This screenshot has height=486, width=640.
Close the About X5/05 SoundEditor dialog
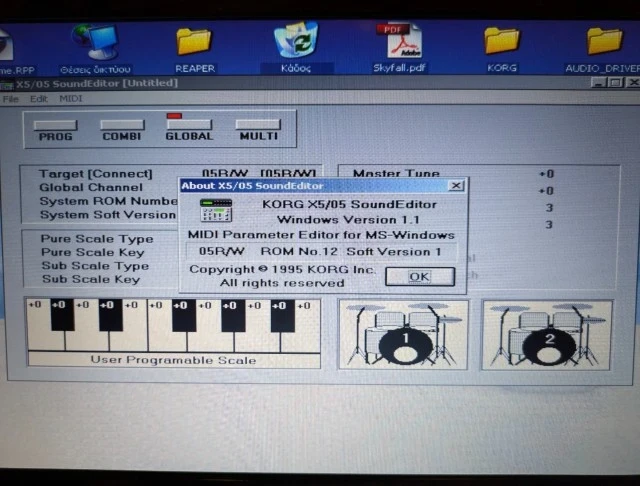pyautogui.click(x=456, y=186)
